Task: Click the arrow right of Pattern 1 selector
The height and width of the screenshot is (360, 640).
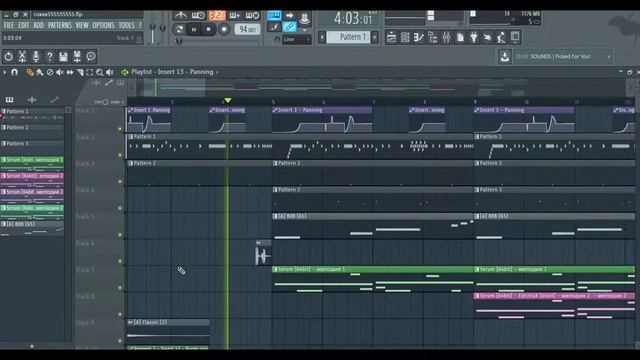Action: point(375,37)
